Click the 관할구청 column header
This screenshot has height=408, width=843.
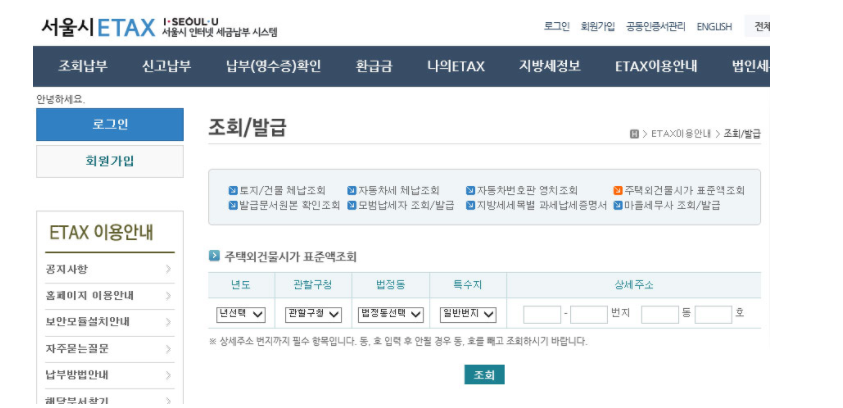[313, 285]
